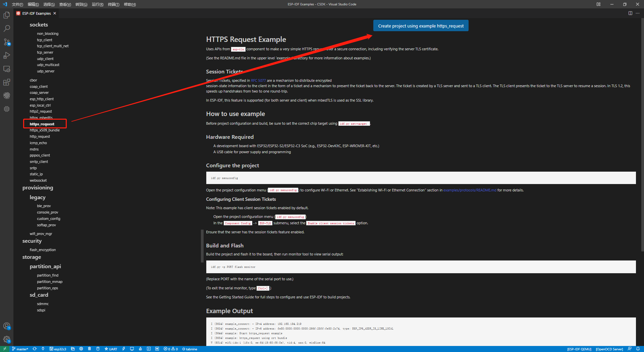644x352 pixels.
Task: Open editor More Actions ellipsis
Action: [x=638, y=13]
